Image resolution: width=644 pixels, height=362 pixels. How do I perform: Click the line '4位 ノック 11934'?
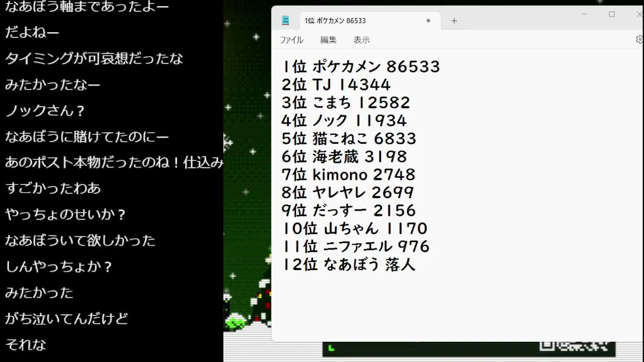tap(344, 121)
